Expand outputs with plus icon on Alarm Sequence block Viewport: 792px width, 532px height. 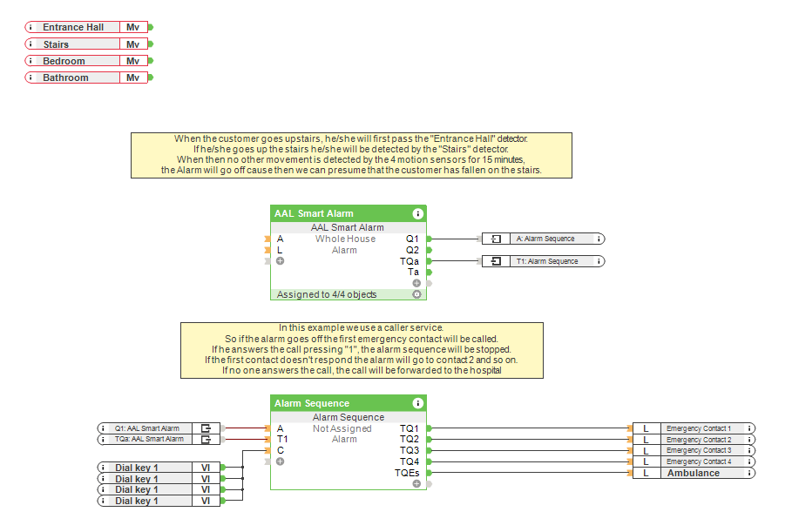pos(416,483)
